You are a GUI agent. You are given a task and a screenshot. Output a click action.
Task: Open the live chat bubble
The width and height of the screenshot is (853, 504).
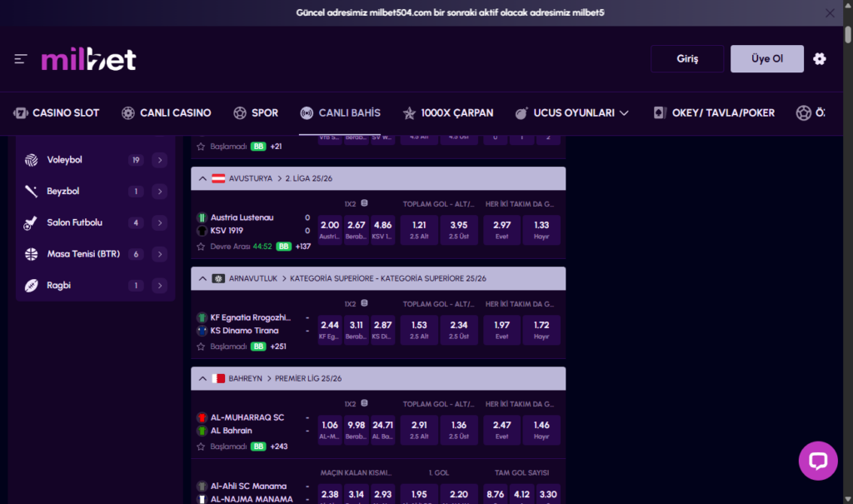[x=818, y=461]
